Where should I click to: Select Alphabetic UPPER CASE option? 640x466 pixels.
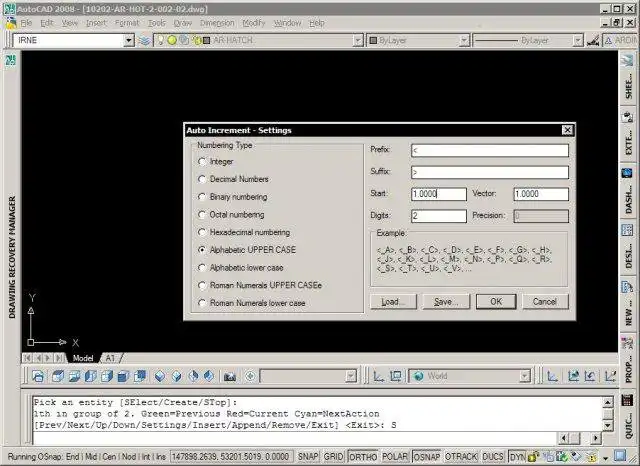pos(247,250)
